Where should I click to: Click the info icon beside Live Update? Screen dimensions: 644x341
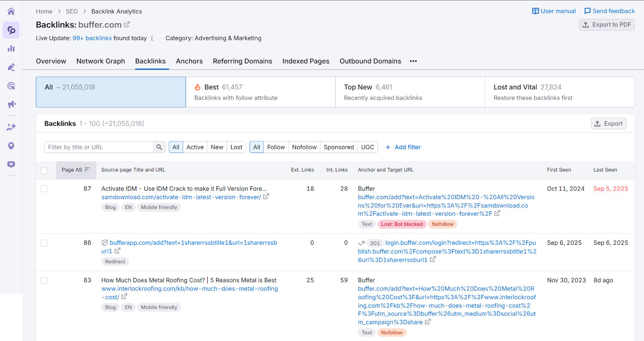[x=152, y=38]
